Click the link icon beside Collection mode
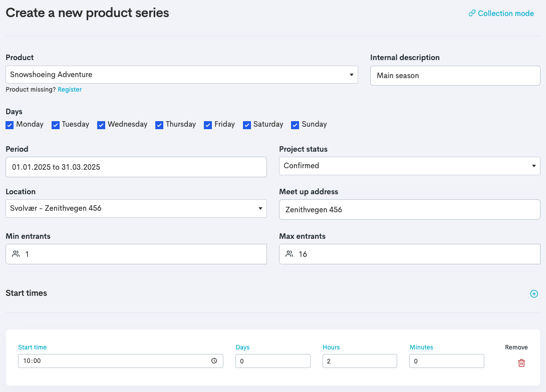 click(x=472, y=14)
